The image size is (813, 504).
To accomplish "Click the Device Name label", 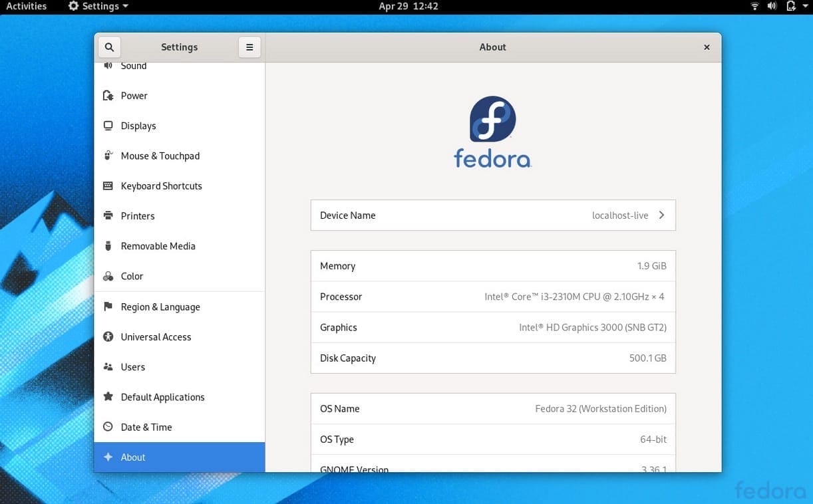I will click(347, 215).
